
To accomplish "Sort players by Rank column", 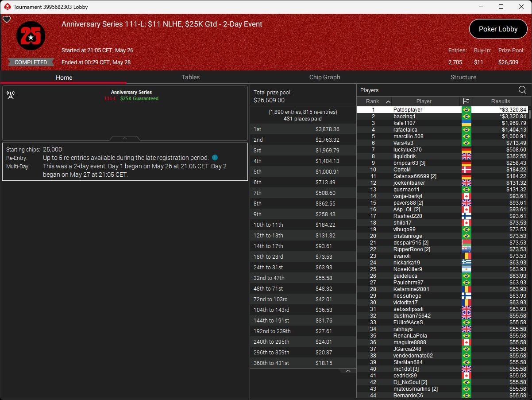I will [x=374, y=101].
